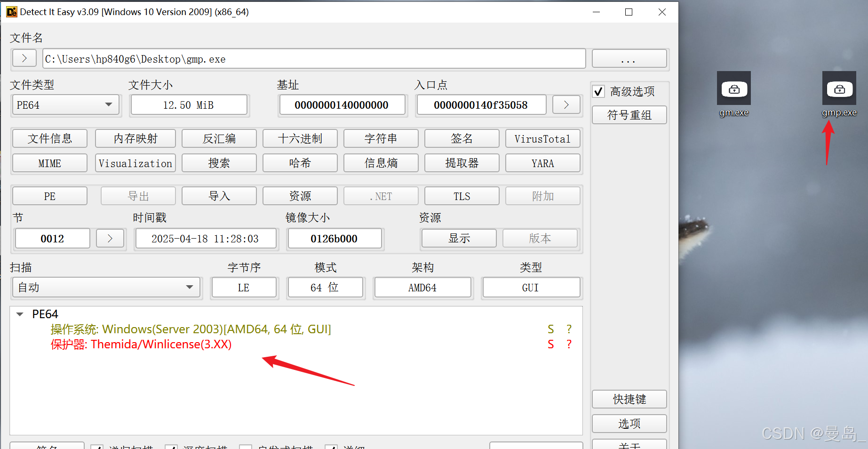Open the 十六进制 hex viewer
This screenshot has width=868, height=449.
(300, 138)
